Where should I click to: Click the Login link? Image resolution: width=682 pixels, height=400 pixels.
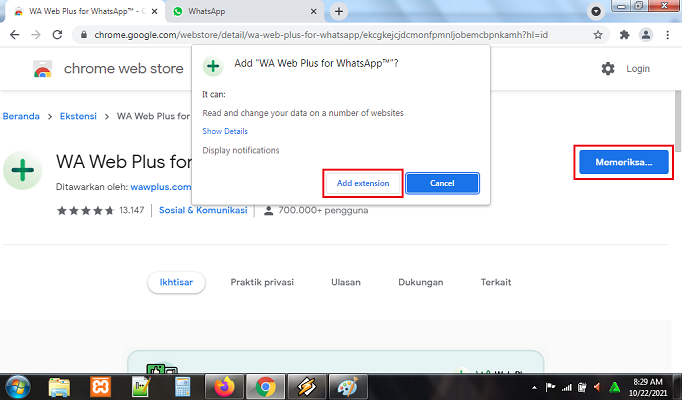tap(638, 69)
